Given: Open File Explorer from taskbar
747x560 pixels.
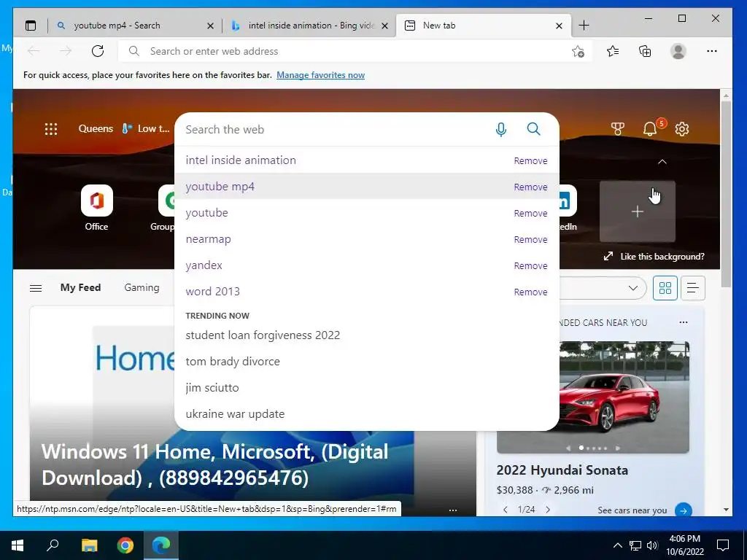Looking at the screenshot, I should [89, 545].
